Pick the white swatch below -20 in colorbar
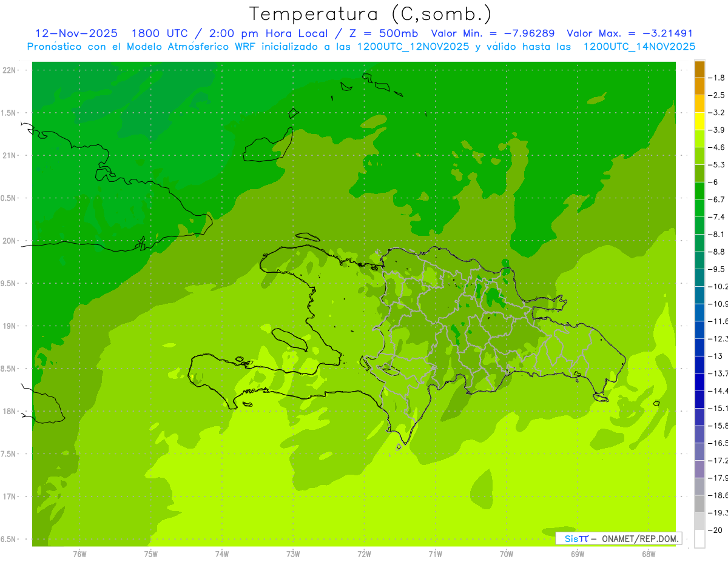 (699, 538)
